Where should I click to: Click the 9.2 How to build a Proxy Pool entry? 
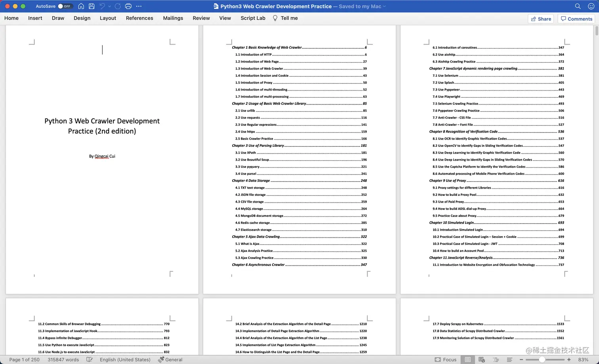[x=498, y=195]
